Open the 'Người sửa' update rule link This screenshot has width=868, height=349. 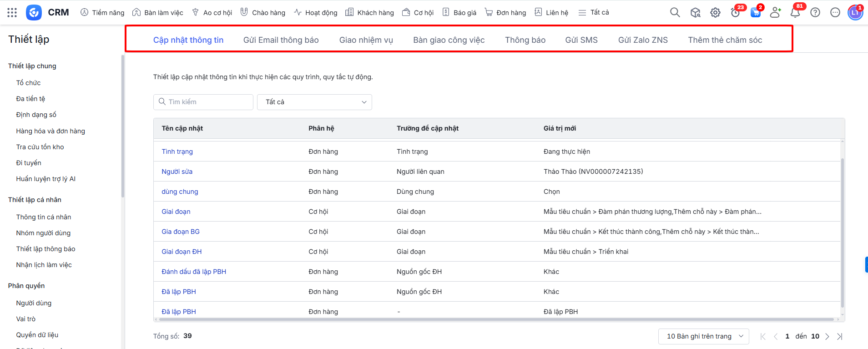[x=177, y=172]
